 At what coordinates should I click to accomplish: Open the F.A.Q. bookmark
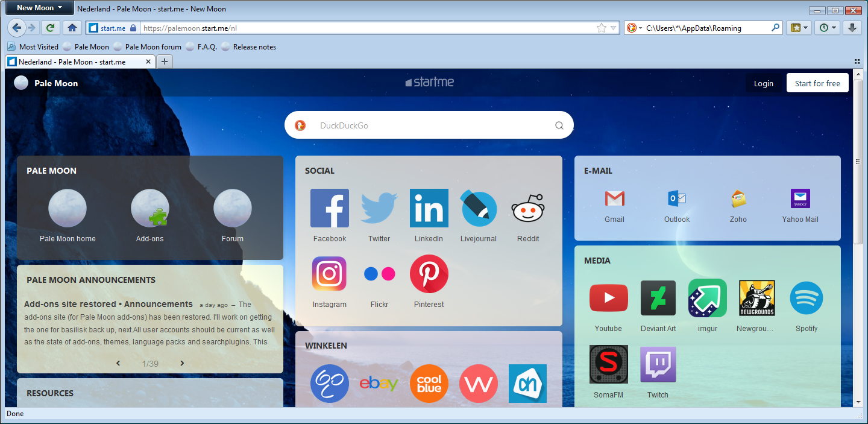point(201,46)
